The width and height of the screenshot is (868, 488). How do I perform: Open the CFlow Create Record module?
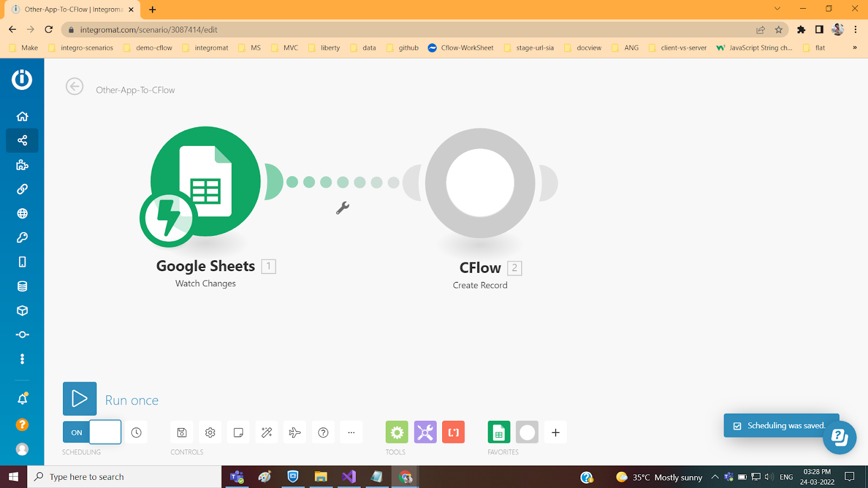click(480, 183)
